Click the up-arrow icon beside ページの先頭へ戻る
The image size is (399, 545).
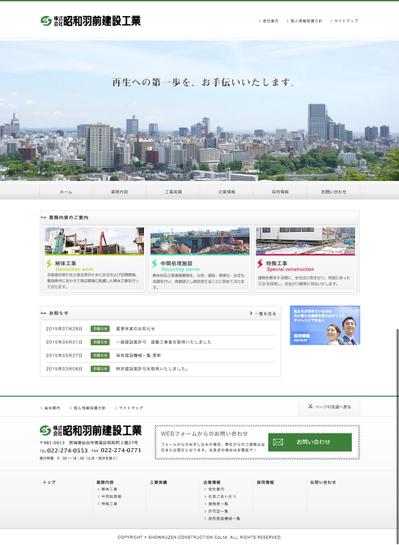(x=310, y=406)
